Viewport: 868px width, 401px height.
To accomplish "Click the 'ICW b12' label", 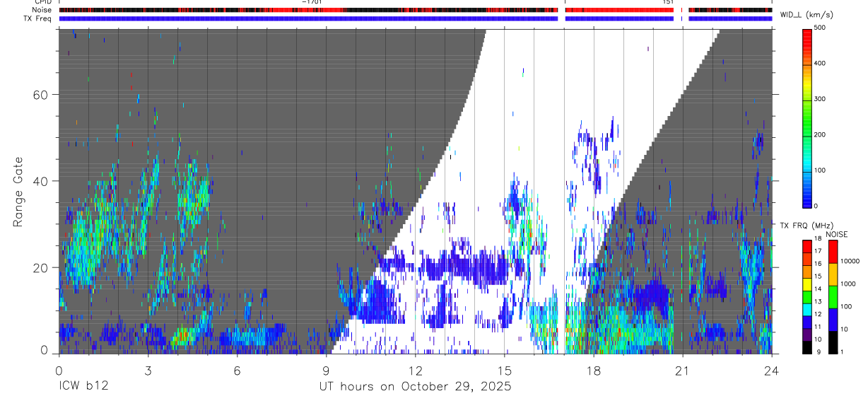I will (82, 386).
